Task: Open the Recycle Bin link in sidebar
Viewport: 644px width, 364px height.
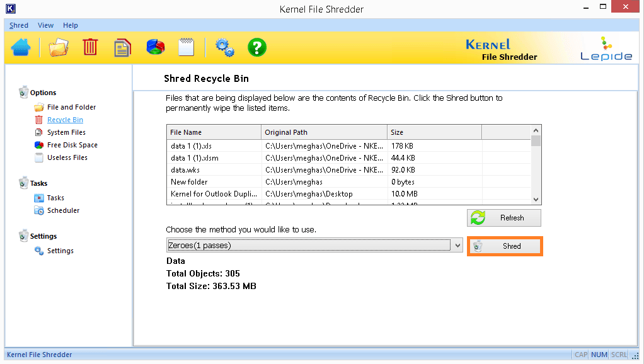Action: [x=65, y=120]
